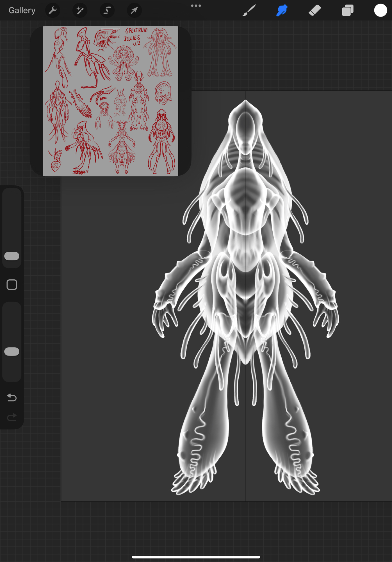Open the Adjustments magic wand menu

click(x=80, y=10)
